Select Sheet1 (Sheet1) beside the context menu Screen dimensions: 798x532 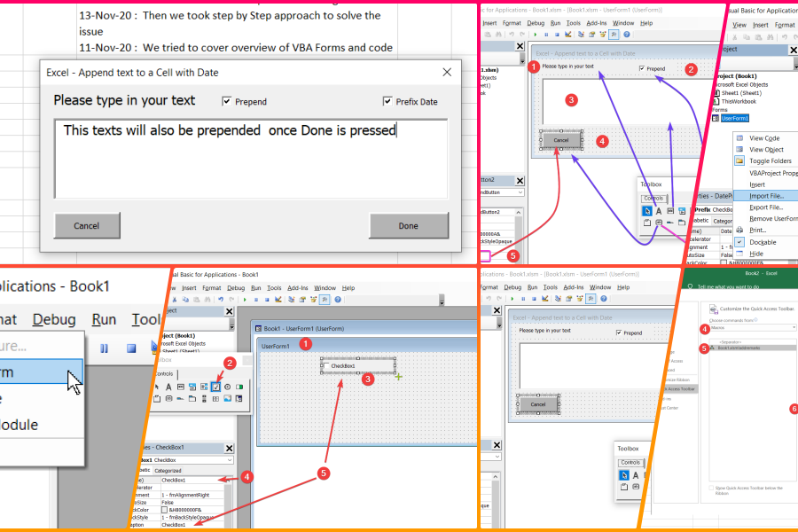[x=741, y=93]
